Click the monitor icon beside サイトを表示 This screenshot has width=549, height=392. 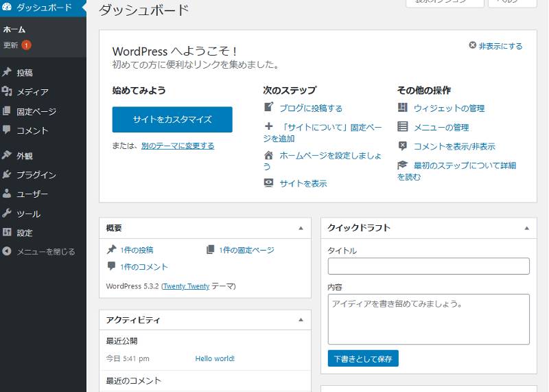tap(268, 183)
